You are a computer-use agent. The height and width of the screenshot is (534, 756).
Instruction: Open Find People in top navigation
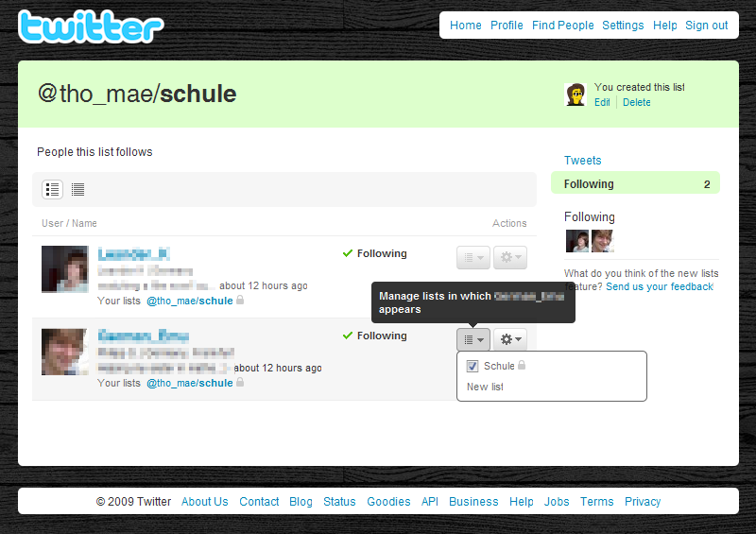(562, 26)
